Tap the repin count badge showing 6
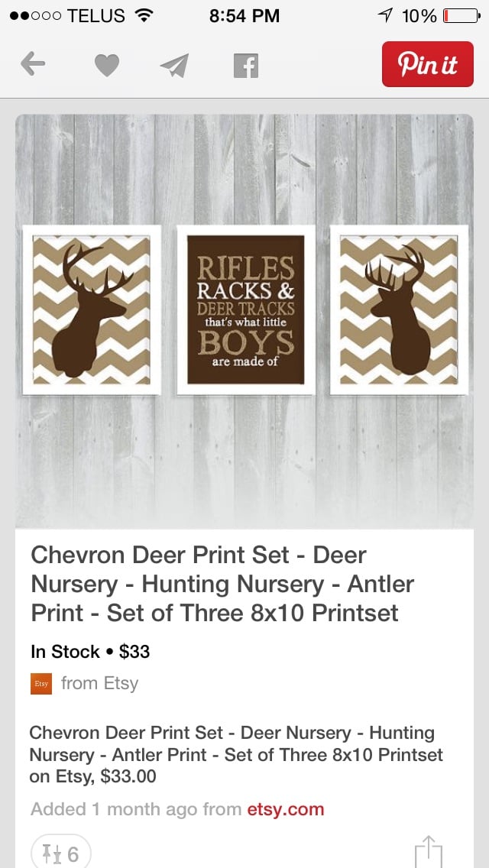 click(61, 853)
